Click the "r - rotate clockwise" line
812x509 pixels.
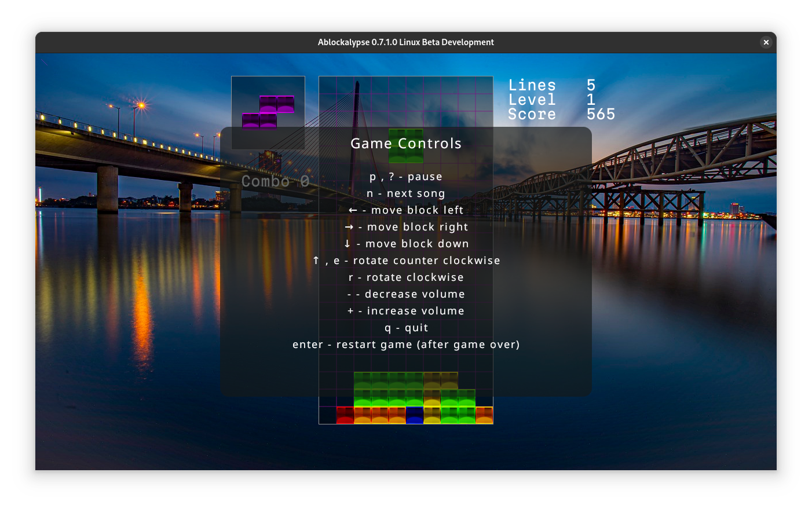click(406, 277)
